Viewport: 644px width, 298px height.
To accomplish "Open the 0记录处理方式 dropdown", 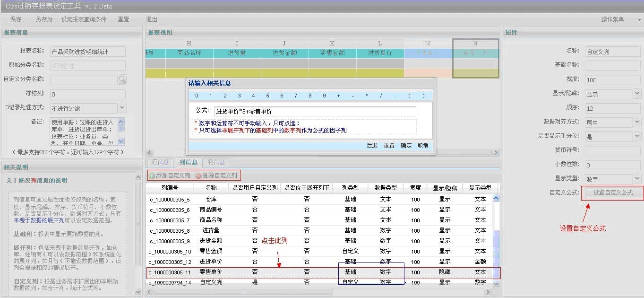I will (x=122, y=108).
